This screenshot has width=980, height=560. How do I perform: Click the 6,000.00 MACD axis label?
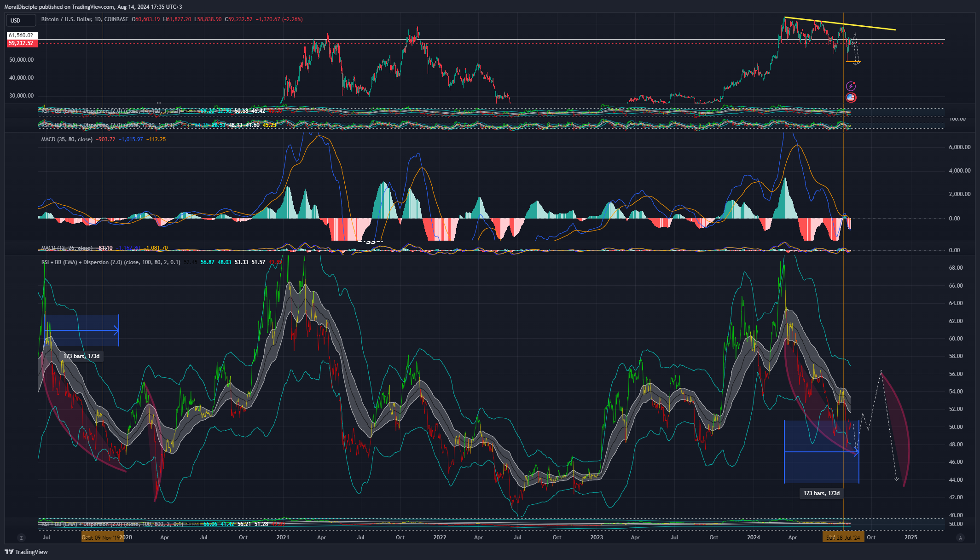[x=960, y=147]
